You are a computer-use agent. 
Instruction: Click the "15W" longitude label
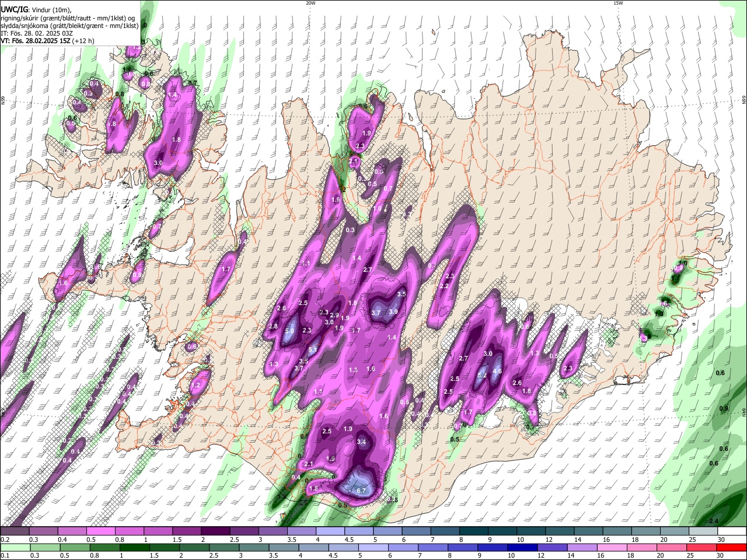(618, 3)
